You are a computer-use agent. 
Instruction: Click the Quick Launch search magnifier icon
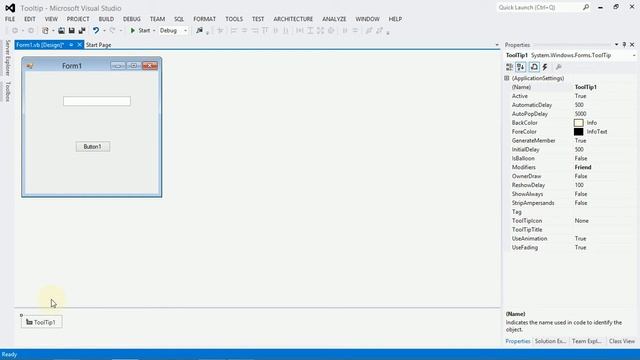click(586, 7)
